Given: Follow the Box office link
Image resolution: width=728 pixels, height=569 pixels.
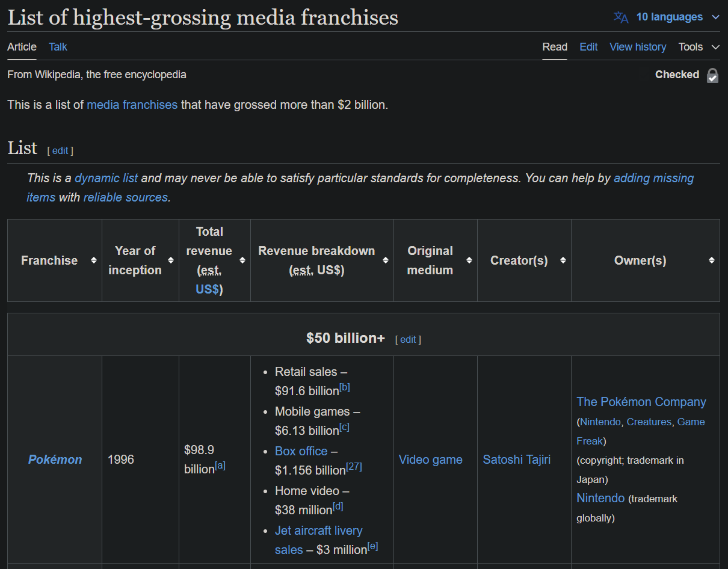Looking at the screenshot, I should pyautogui.click(x=301, y=451).
